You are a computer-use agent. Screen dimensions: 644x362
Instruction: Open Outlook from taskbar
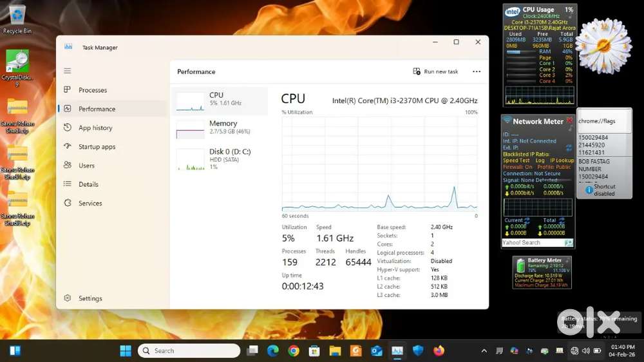[x=377, y=350]
